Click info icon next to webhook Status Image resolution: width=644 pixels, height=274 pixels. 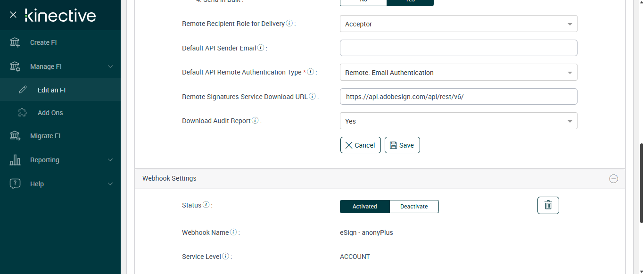click(206, 205)
